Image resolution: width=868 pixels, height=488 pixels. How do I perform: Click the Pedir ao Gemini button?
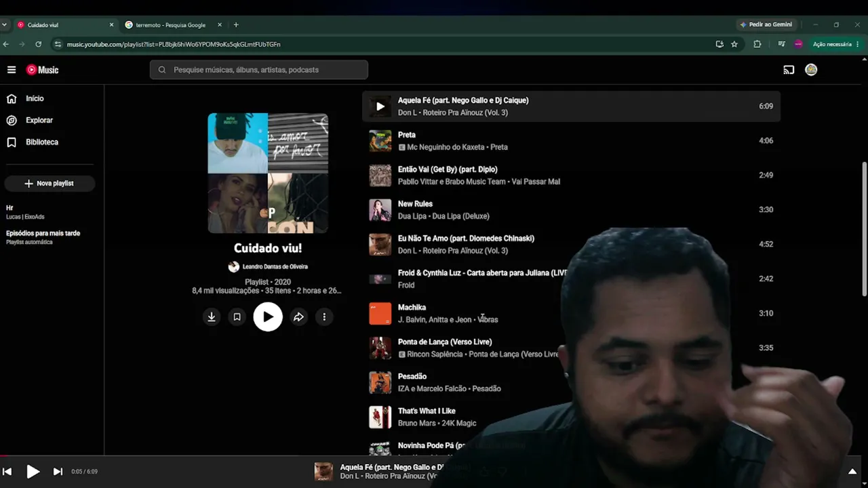[x=766, y=24]
